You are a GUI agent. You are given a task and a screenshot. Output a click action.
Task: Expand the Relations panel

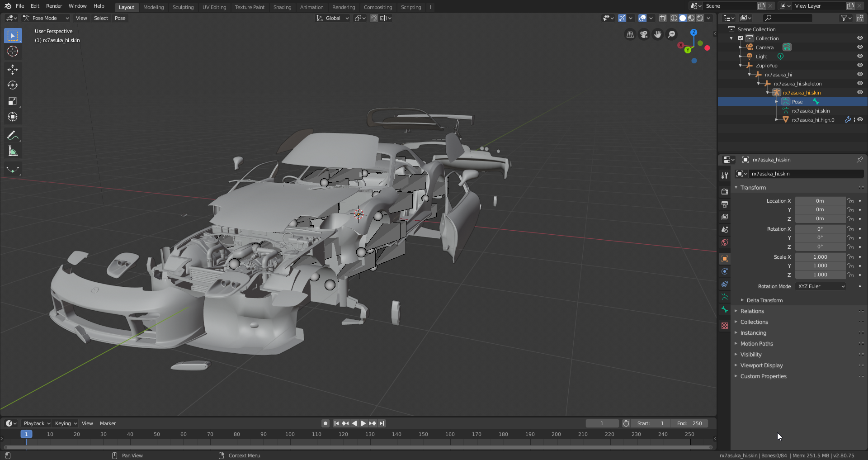752,311
